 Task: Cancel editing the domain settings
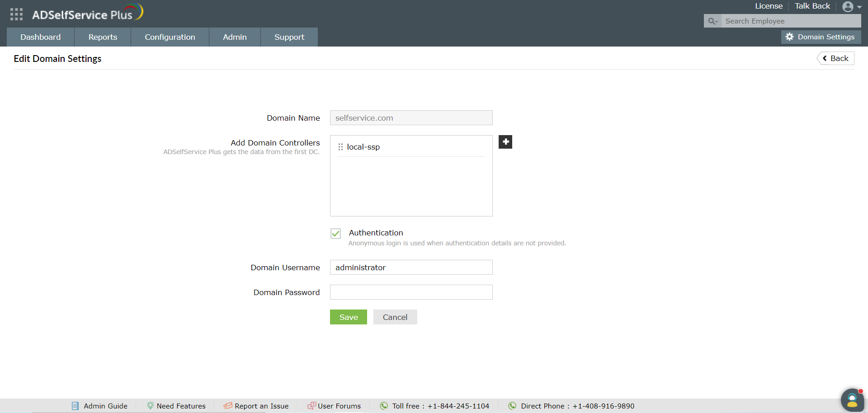coord(395,317)
